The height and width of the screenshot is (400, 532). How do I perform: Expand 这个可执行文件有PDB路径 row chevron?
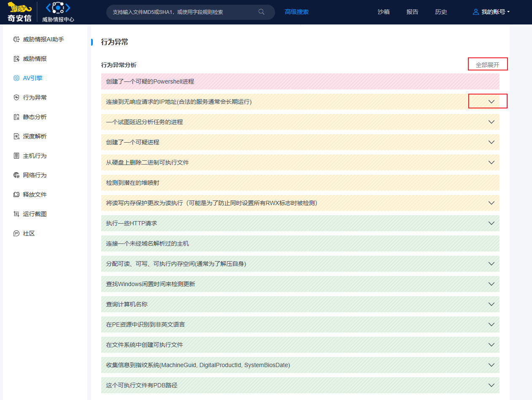pyautogui.click(x=491, y=385)
